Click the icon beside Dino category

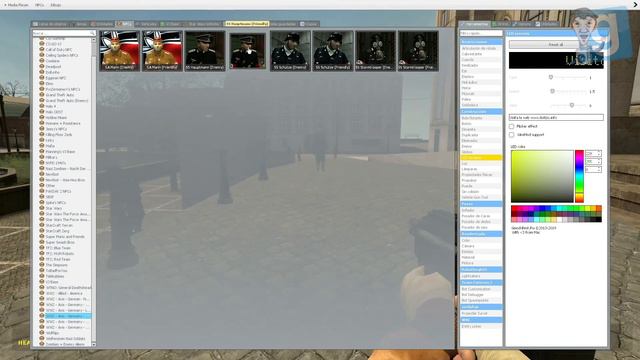click(42, 83)
